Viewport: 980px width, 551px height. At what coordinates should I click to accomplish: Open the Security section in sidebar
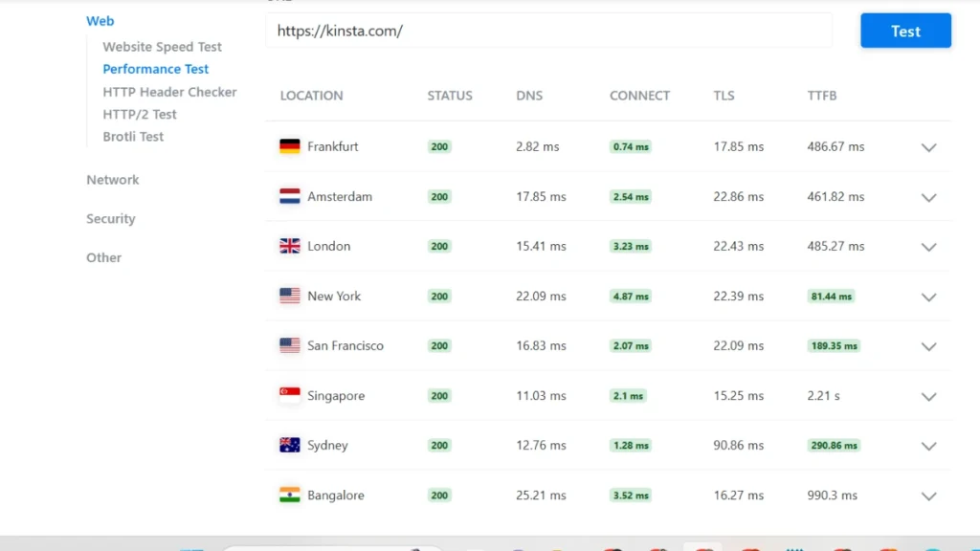pos(110,219)
